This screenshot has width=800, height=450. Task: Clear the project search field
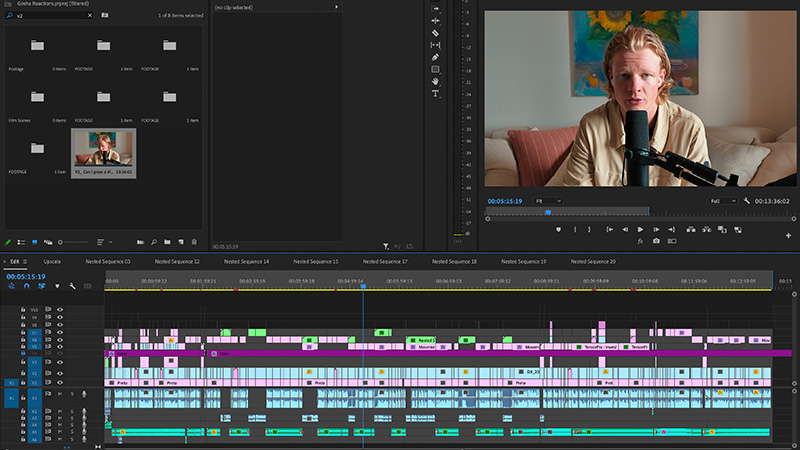[90, 15]
